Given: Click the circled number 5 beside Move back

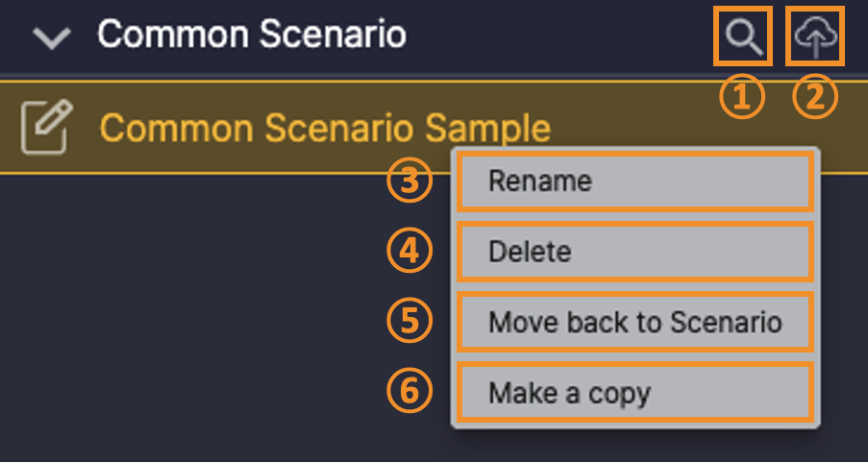Looking at the screenshot, I should click(x=409, y=322).
